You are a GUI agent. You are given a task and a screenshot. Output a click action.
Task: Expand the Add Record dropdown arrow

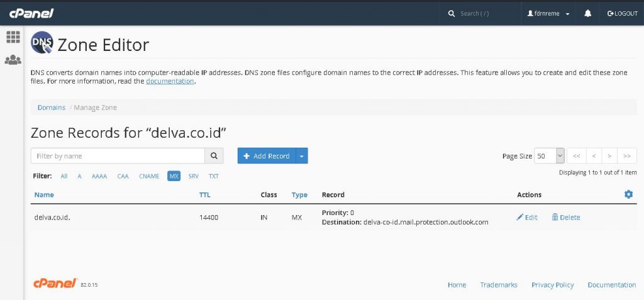302,156
